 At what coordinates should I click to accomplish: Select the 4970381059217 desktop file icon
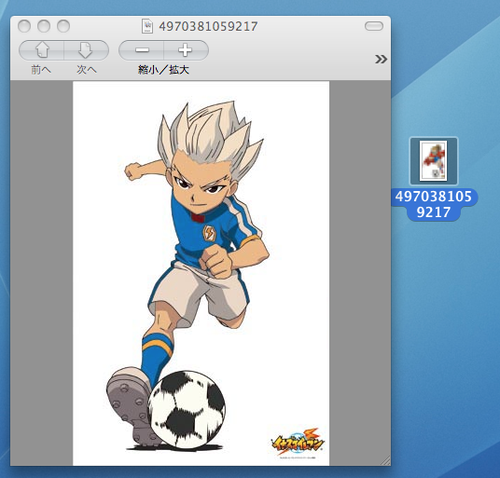pyautogui.click(x=434, y=161)
